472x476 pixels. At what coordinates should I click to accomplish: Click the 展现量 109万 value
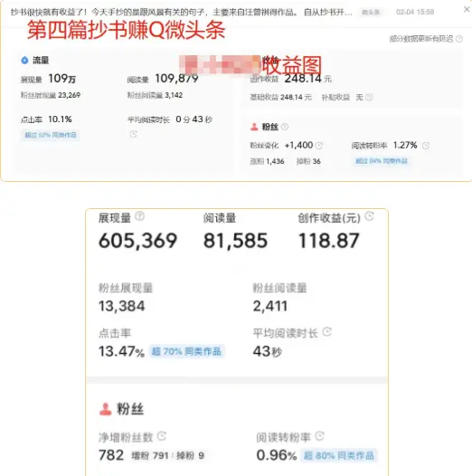pyautogui.click(x=62, y=79)
